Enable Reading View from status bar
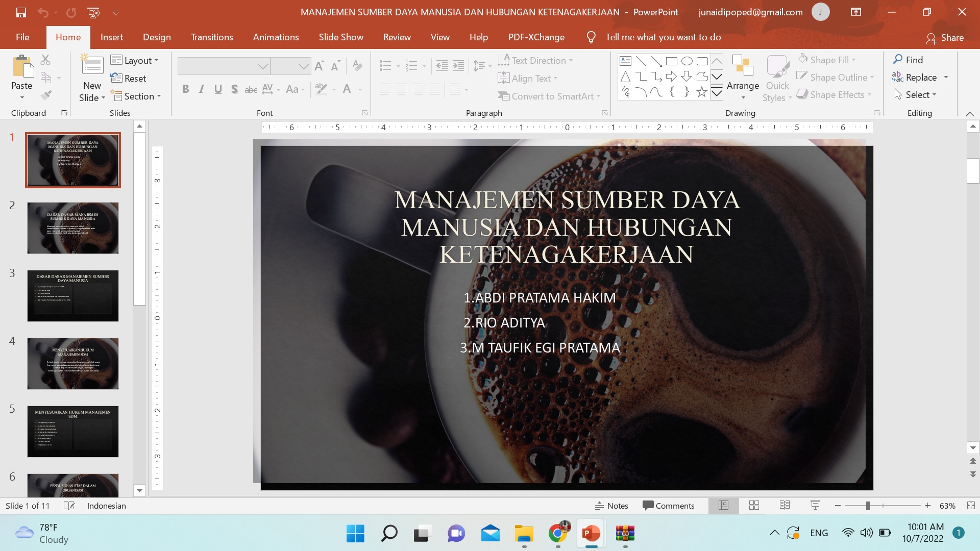This screenshot has height=551, width=980. pyautogui.click(x=785, y=506)
